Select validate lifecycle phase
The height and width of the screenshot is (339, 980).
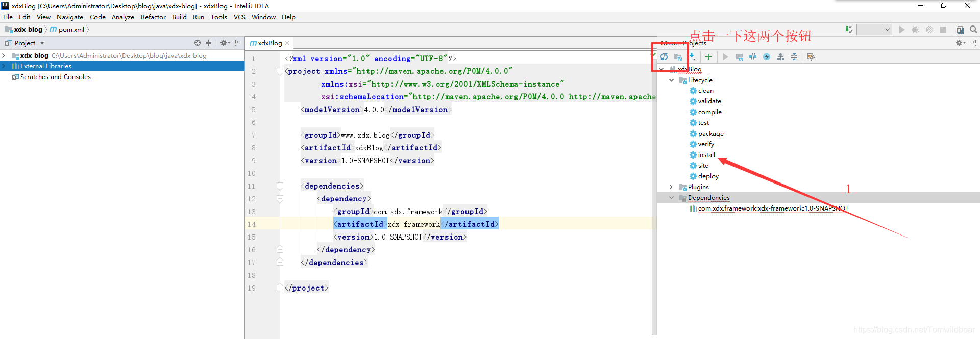coord(709,101)
